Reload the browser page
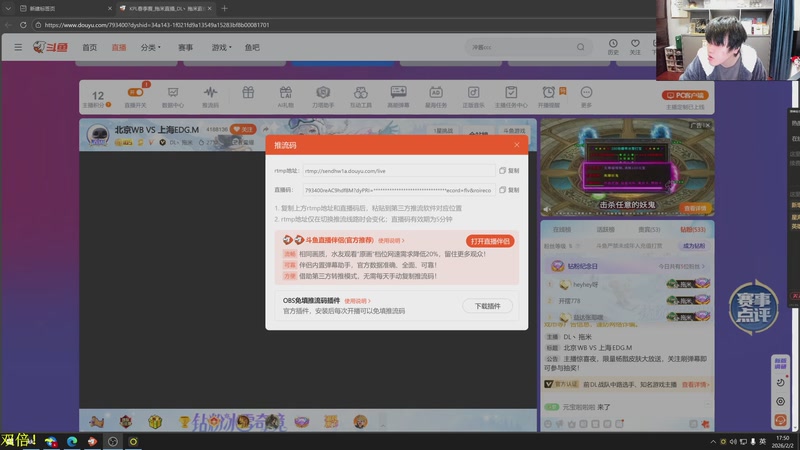 23,24
